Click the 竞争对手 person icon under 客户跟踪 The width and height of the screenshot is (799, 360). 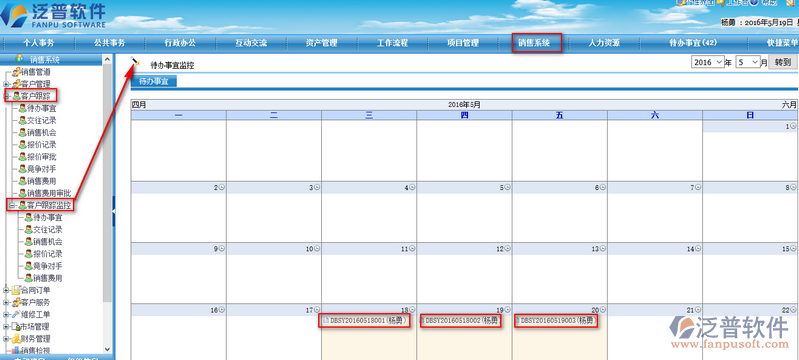pyautogui.click(x=22, y=169)
